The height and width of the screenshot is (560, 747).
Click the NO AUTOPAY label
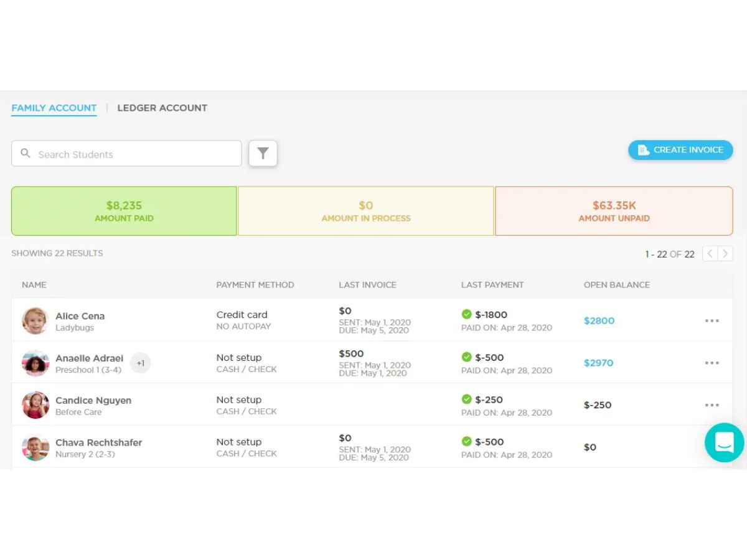243,327
